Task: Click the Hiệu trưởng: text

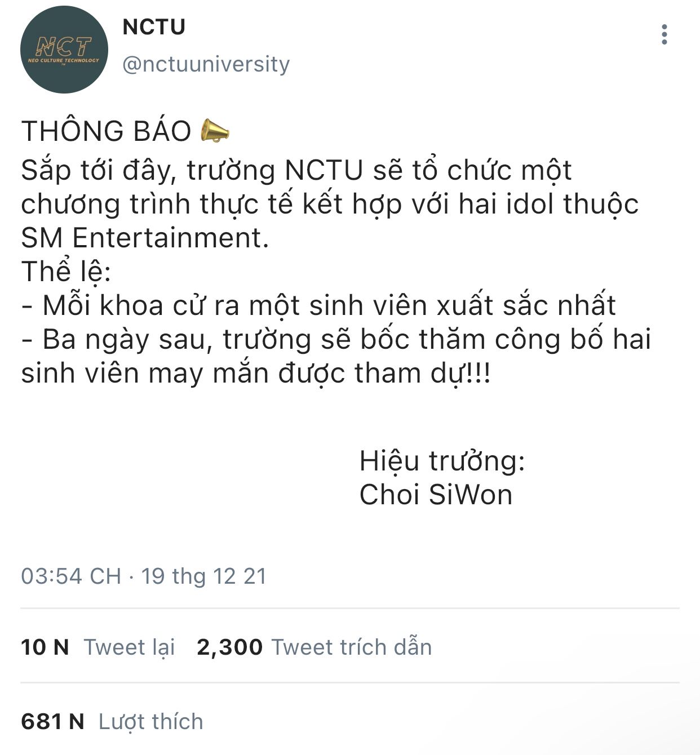Action: coord(442,461)
